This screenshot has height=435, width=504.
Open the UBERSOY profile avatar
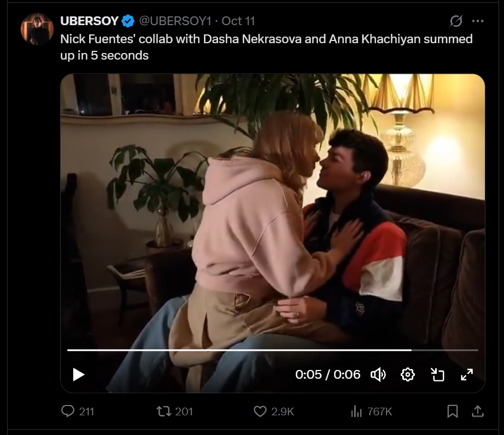37,29
